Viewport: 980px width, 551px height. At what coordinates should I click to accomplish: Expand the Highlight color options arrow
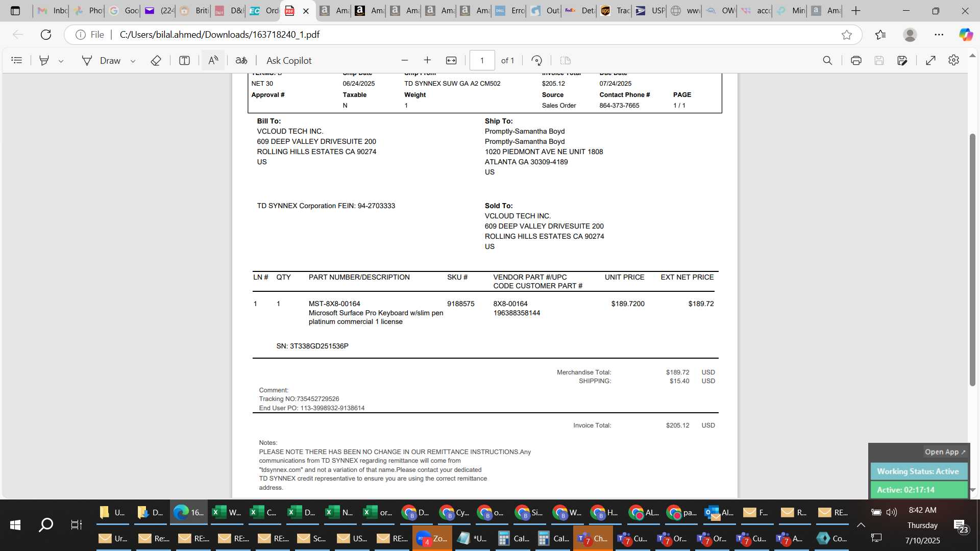61,61
